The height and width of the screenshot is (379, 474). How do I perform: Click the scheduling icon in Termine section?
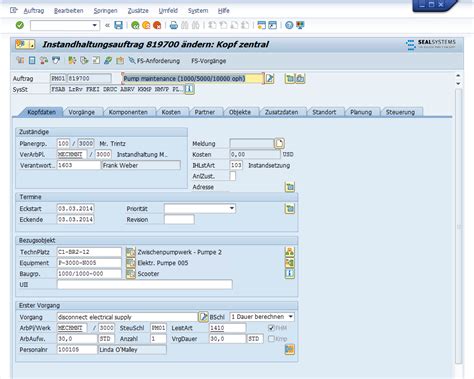point(290,209)
